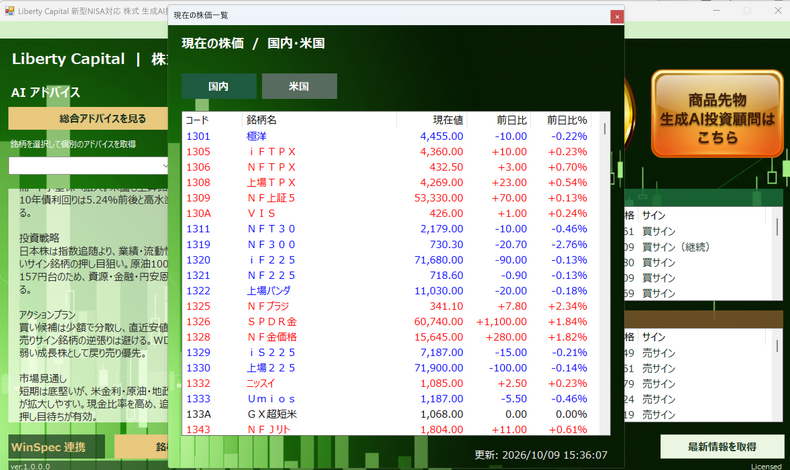
Task: Click the +1,100.00 change value
Action: [502, 321]
